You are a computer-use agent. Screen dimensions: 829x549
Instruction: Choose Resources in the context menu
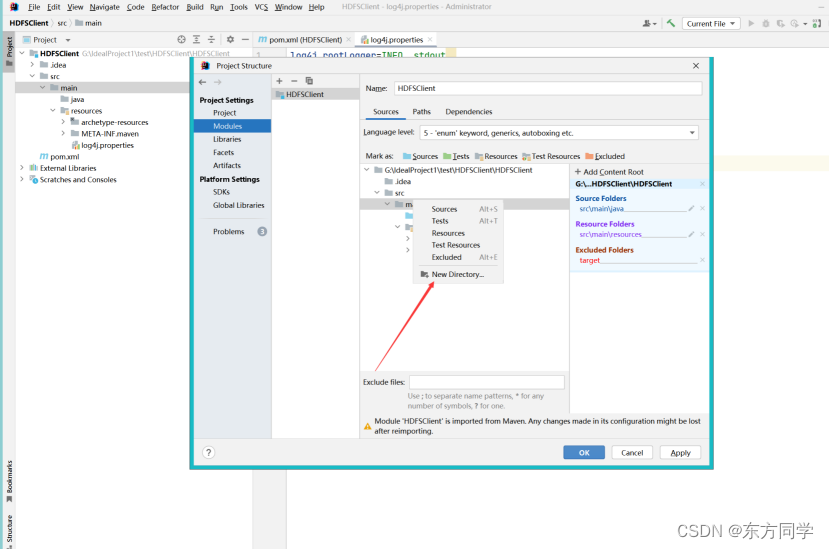tap(458, 233)
